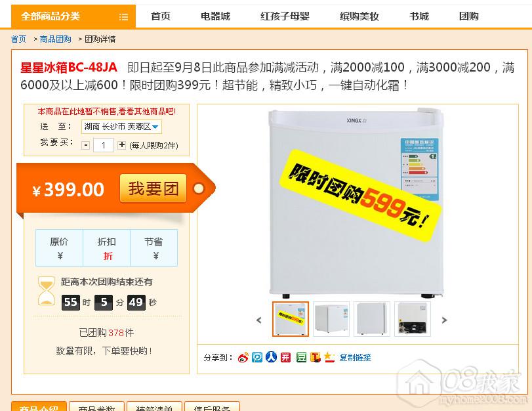The image size is (532, 411).
Task: Show previous product thumbnails arrow
Action: [259, 320]
